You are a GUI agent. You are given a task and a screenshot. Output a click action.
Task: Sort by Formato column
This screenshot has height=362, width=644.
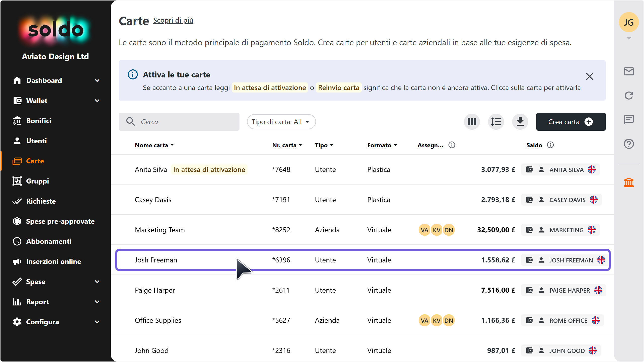click(382, 145)
